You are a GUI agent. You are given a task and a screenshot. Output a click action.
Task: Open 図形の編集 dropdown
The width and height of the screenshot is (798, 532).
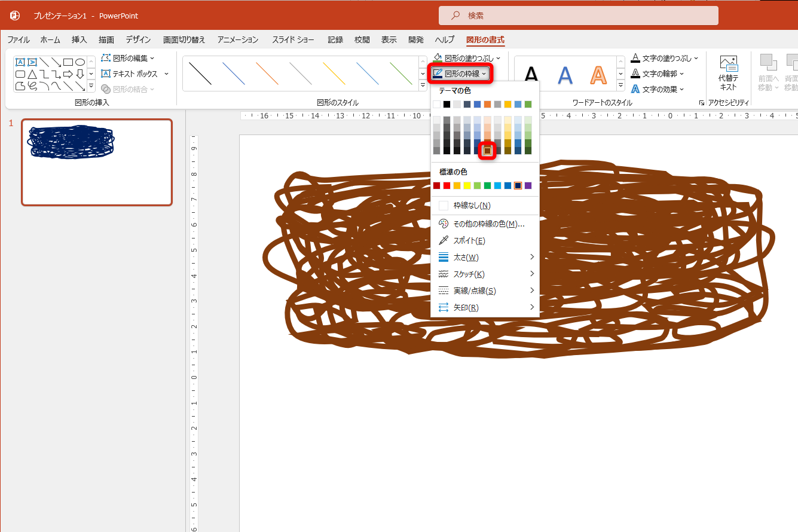(128, 58)
